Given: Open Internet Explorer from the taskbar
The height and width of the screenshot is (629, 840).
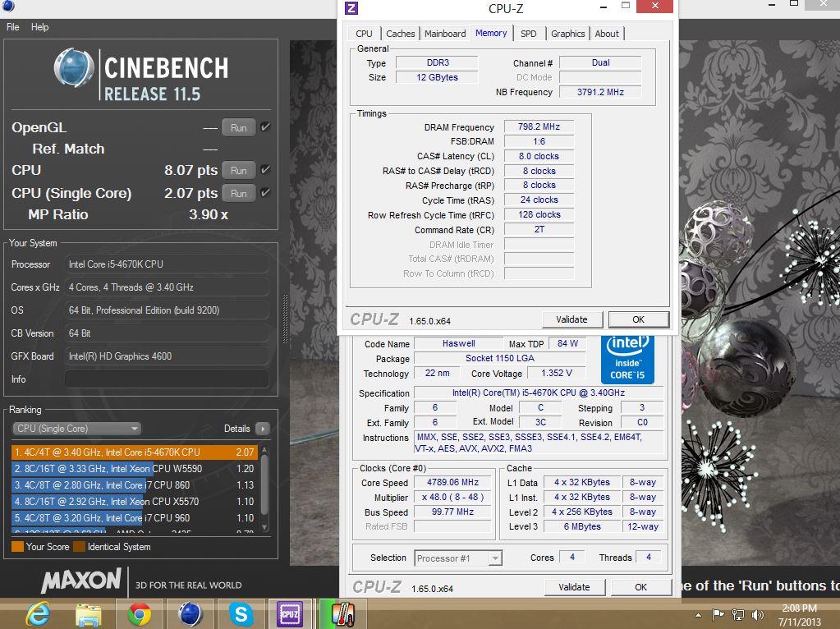Looking at the screenshot, I should tap(38, 614).
